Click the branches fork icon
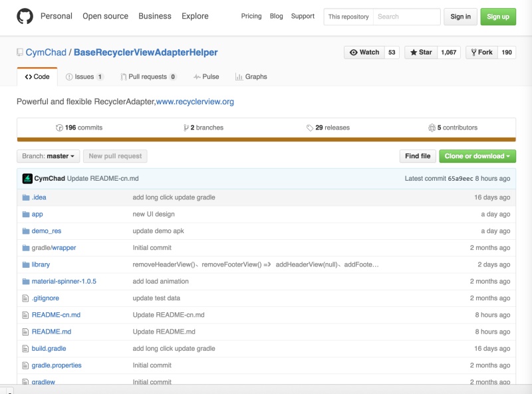Screen dimensions: 532x394 click(x=186, y=128)
